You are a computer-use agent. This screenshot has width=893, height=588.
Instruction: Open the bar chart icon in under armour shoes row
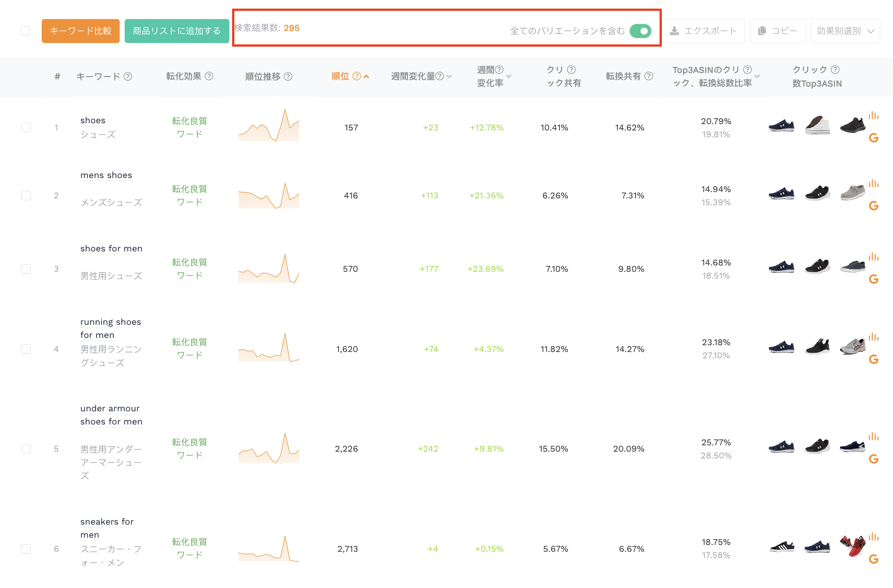[874, 437]
